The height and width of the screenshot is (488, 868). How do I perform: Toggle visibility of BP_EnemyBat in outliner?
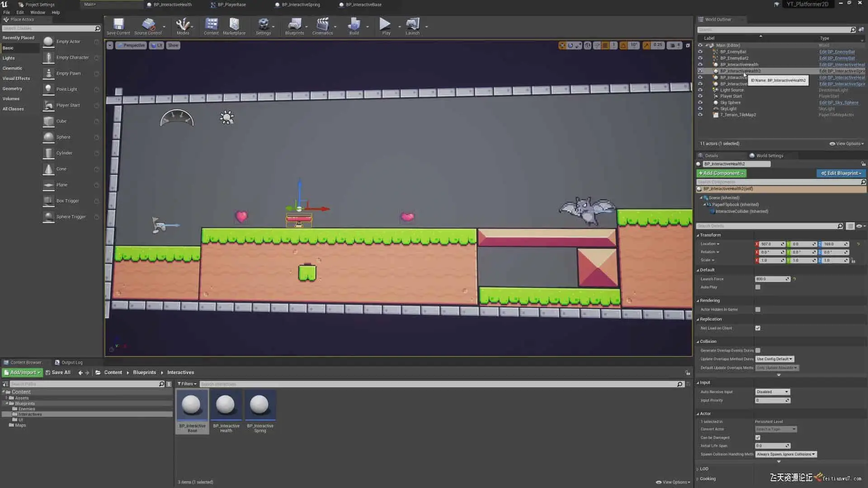coord(700,52)
